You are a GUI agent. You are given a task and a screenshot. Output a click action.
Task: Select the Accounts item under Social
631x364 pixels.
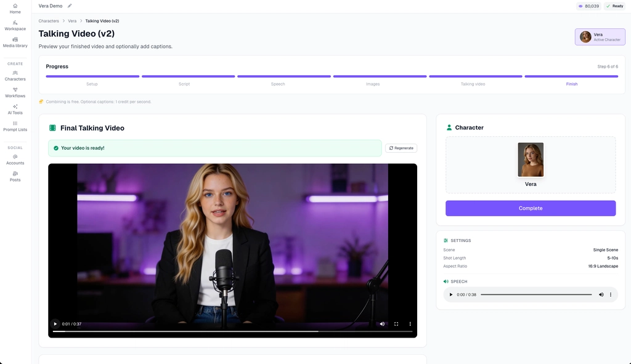click(15, 160)
